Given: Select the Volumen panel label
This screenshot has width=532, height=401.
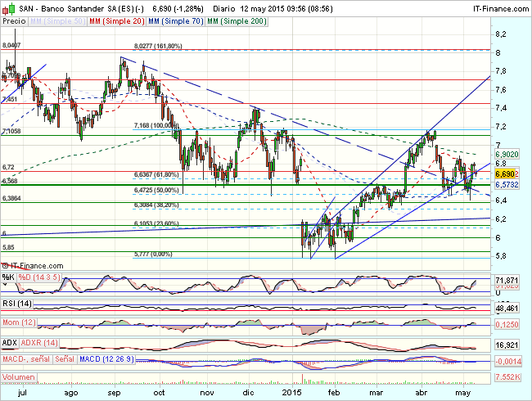Looking at the screenshot, I should click(19, 377).
